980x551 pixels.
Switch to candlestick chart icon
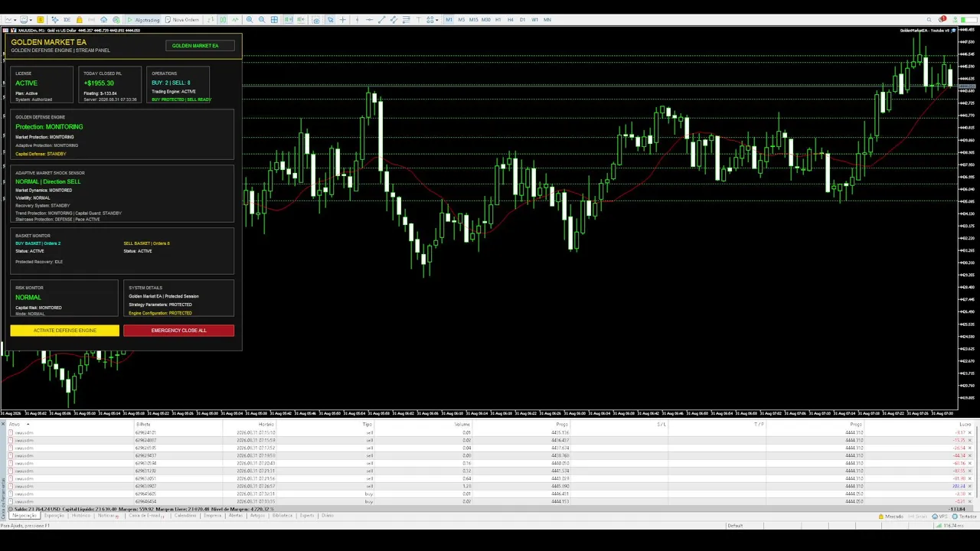(223, 19)
